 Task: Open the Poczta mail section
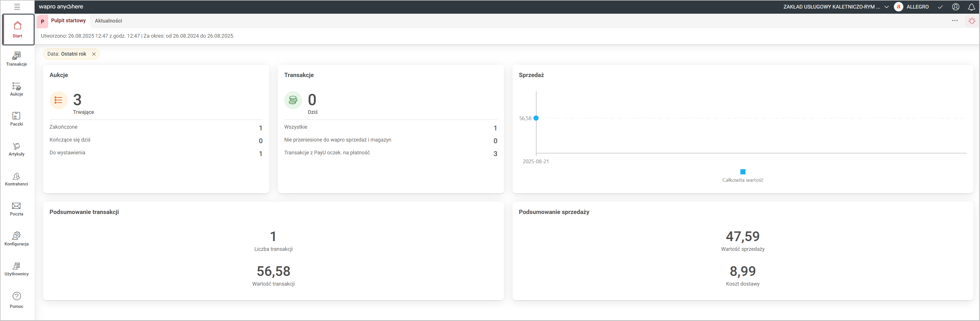(x=16, y=209)
